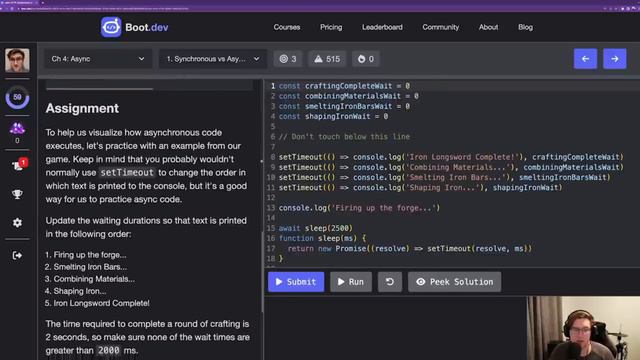Click the Assignment heading
The image size is (640, 360).
pyautogui.click(x=82, y=108)
